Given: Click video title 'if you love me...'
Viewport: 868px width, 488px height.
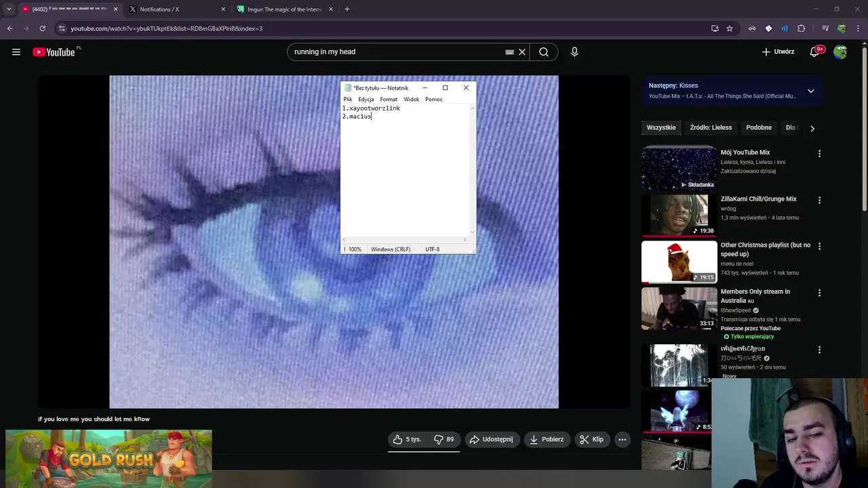Looking at the screenshot, I should click(x=94, y=419).
